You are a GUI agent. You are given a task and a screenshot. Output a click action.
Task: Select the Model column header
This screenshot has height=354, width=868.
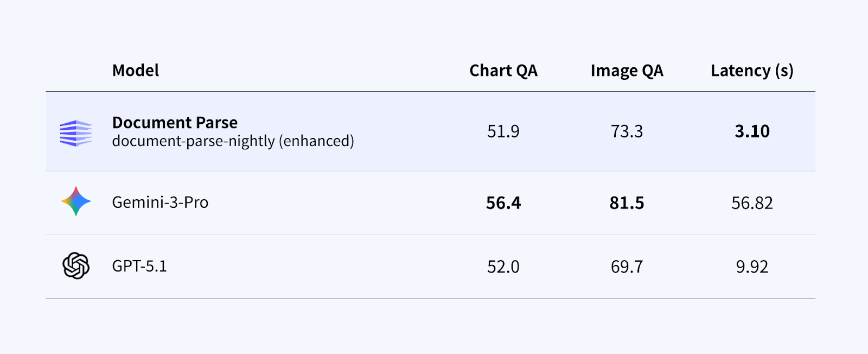(x=136, y=71)
